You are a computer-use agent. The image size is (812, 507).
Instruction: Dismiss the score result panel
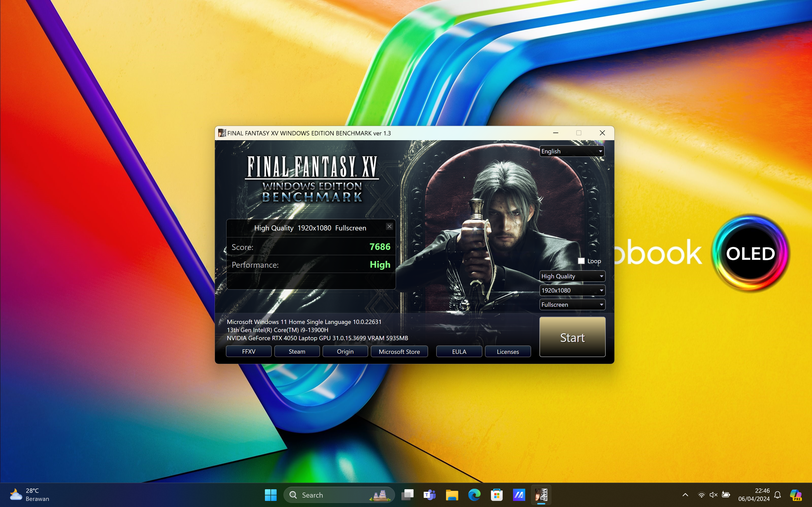(389, 226)
